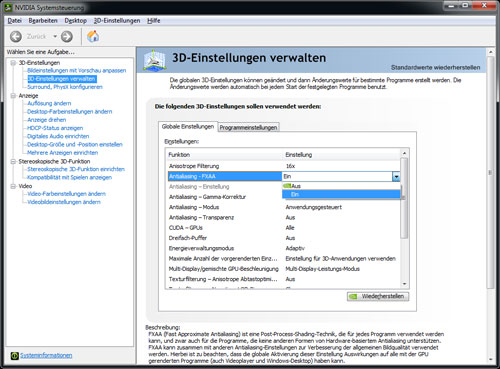Collapse the Anzeige tree node
Screen dimensions: 500x369
click(13, 96)
